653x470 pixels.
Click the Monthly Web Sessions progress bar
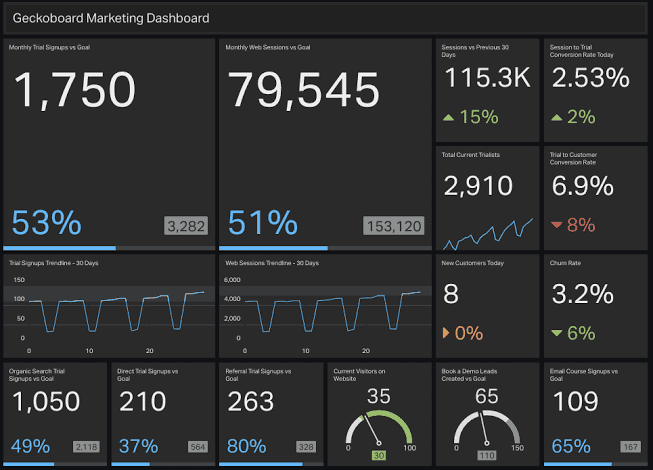(x=325, y=248)
